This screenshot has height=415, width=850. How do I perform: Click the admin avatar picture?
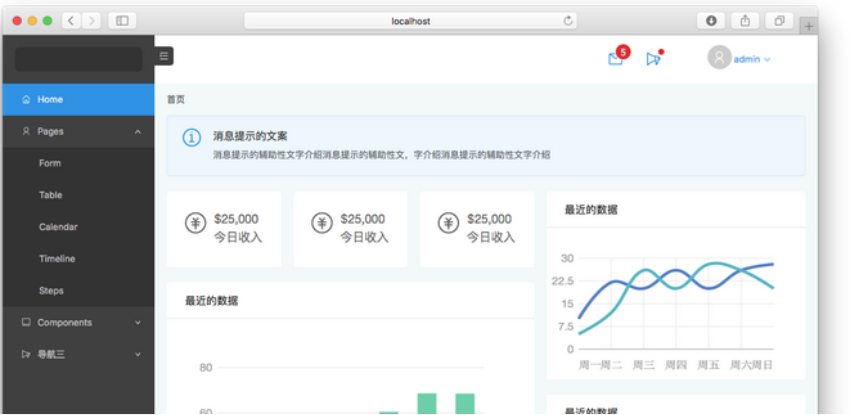pyautogui.click(x=719, y=57)
